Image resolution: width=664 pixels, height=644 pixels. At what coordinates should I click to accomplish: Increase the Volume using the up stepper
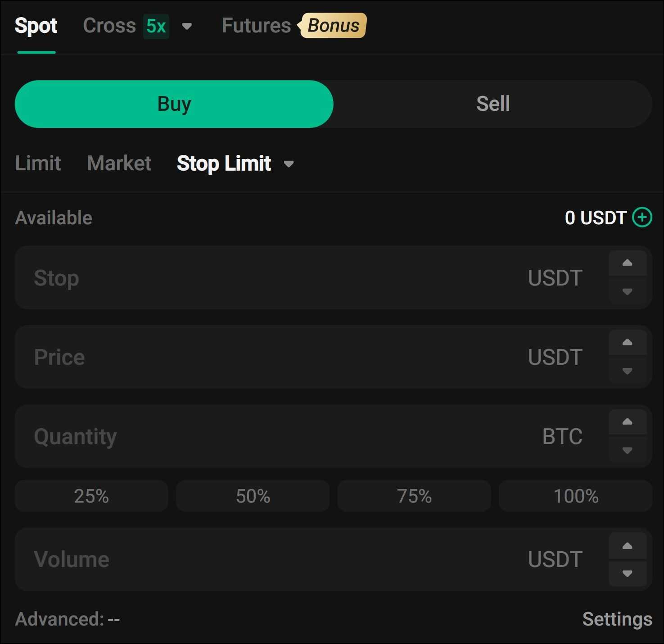(628, 545)
